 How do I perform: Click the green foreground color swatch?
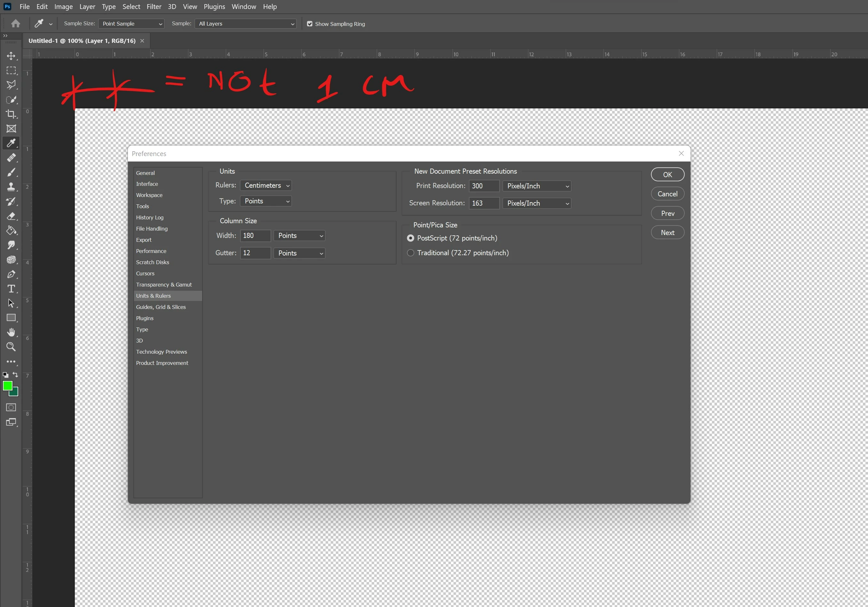click(7, 385)
